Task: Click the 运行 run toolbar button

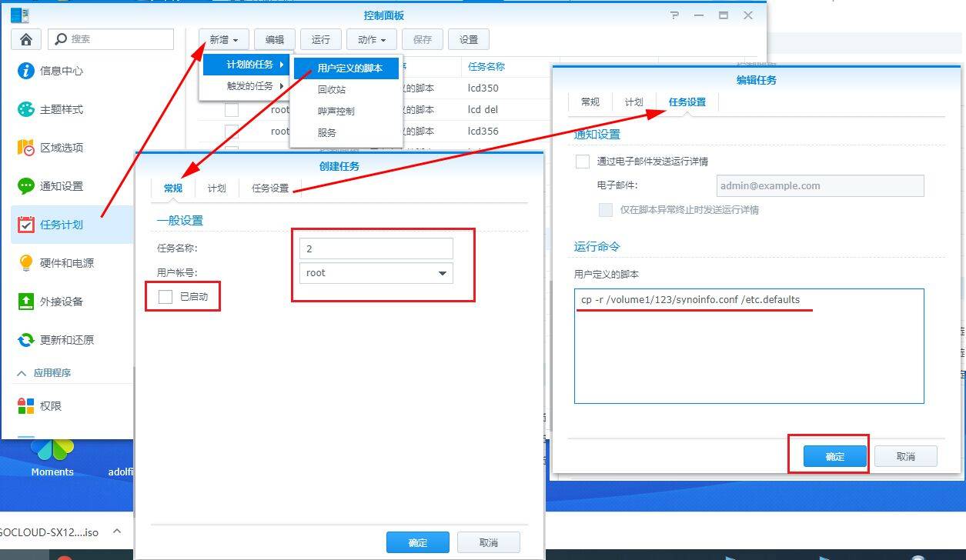Action: [x=320, y=40]
